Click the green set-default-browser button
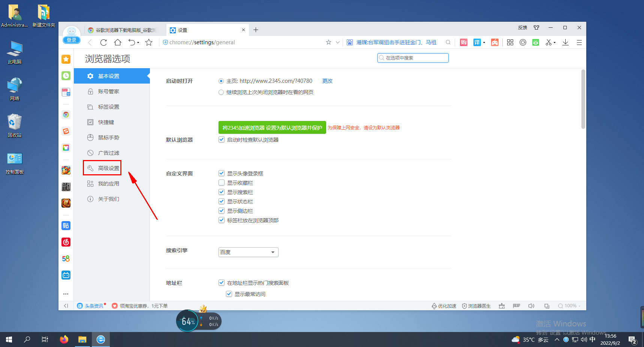This screenshot has width=644, height=347. tap(272, 127)
